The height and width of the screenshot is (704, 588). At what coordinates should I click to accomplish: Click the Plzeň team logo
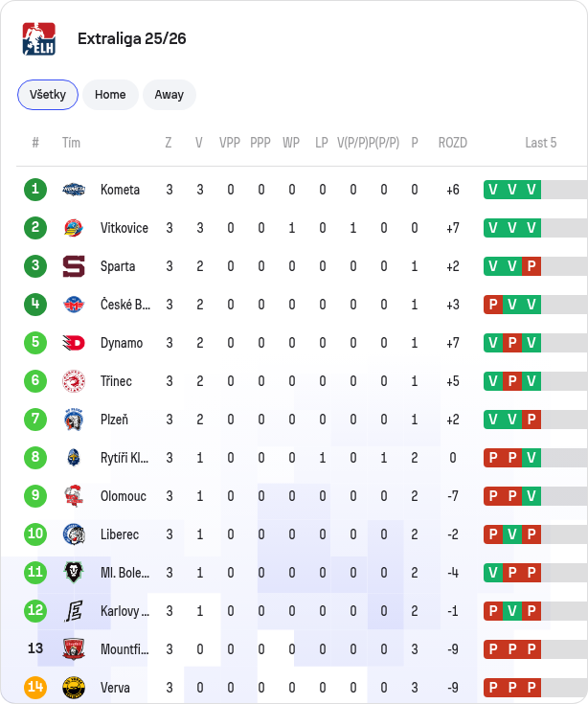74,420
